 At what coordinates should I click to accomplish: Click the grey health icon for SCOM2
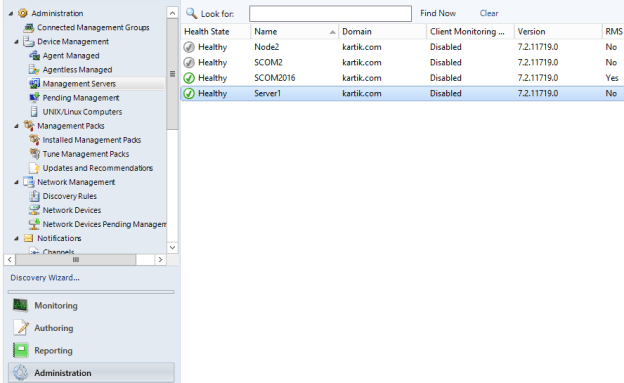coord(189,63)
